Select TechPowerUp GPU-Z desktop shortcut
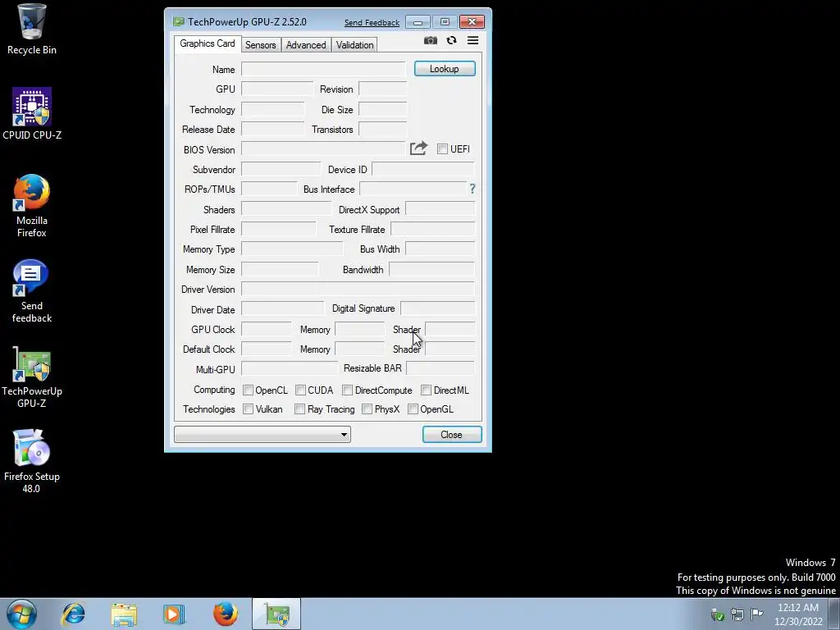This screenshot has width=840, height=630. [32, 377]
